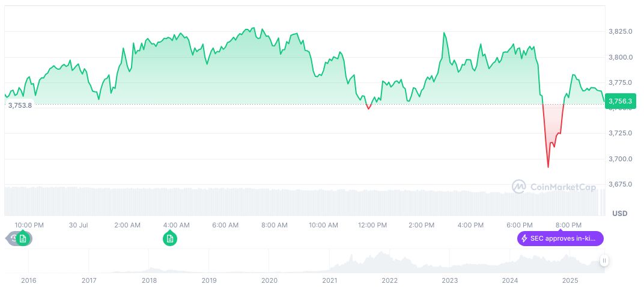
Task: Click the 3,753.8 baseline price label
Action: (20, 105)
